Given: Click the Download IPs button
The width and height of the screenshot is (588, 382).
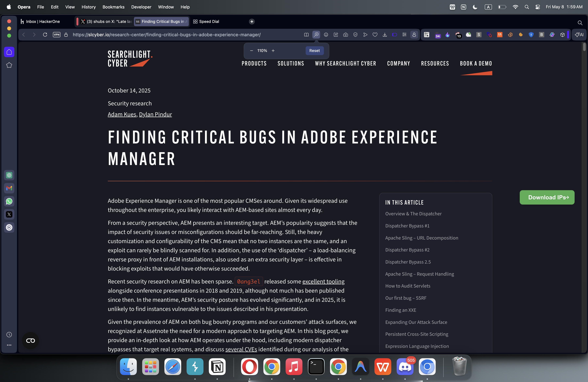Looking at the screenshot, I should [547, 197].
